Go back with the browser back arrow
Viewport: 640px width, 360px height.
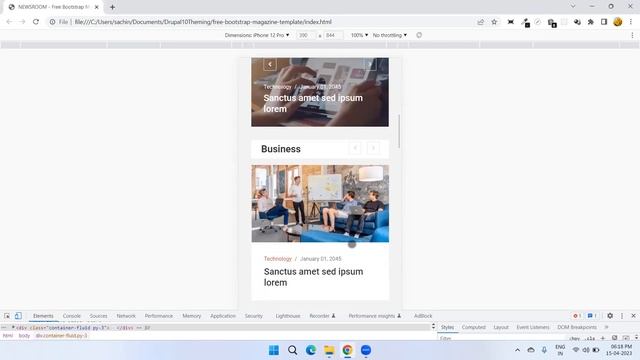9,22
